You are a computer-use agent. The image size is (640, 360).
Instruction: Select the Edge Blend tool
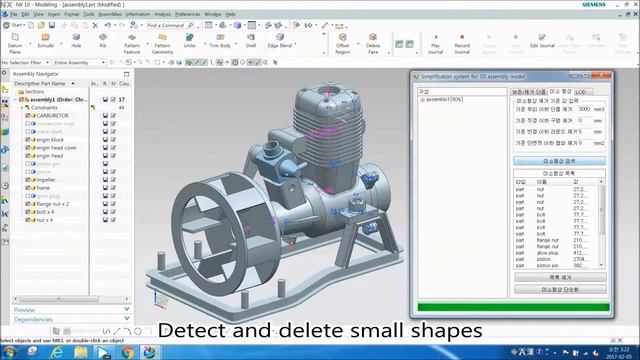(280, 41)
